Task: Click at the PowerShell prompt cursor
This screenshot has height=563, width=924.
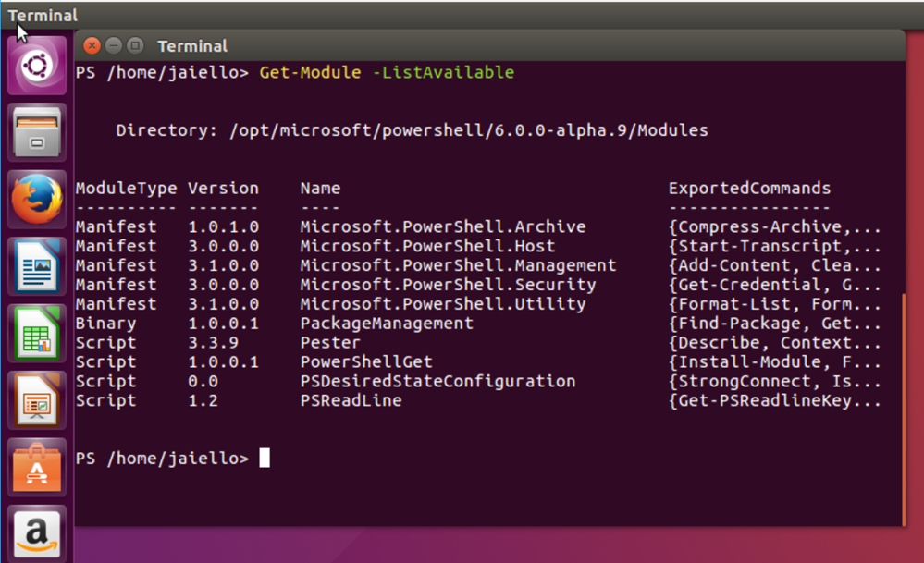Action: [x=265, y=458]
